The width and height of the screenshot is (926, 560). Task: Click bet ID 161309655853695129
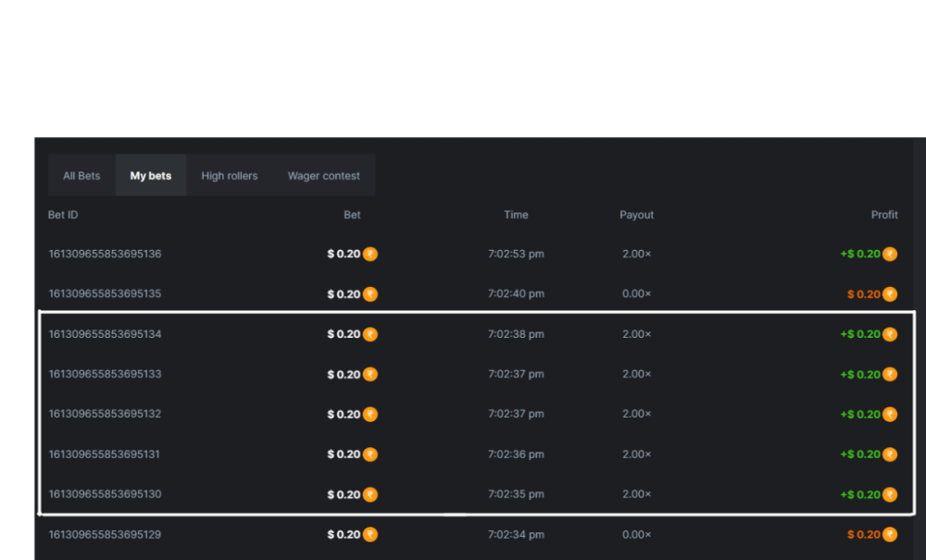coord(105,535)
